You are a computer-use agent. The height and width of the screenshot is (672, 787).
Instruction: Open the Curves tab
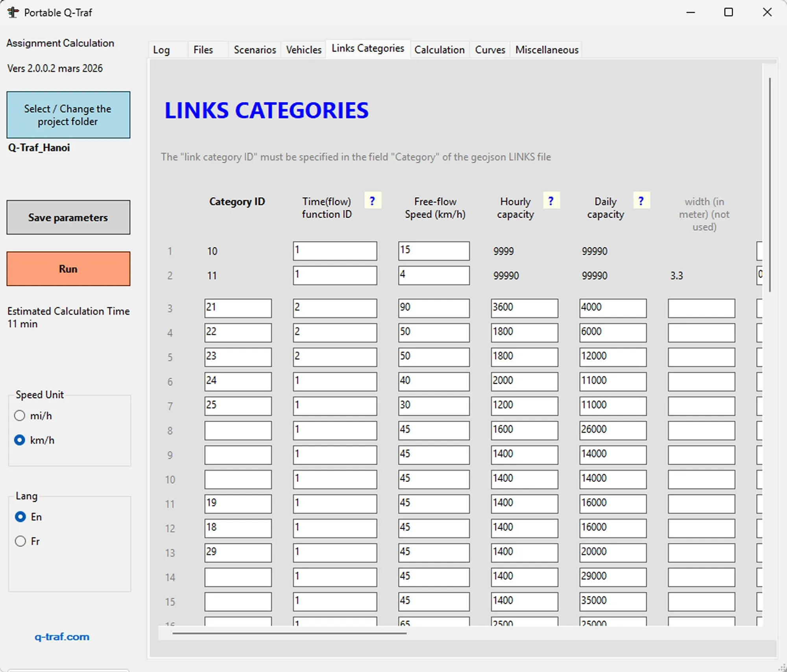point(490,50)
